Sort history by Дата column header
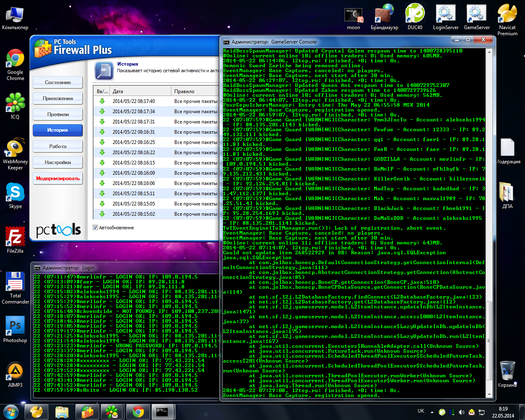Screen dimensions: 525x420 click(x=140, y=91)
